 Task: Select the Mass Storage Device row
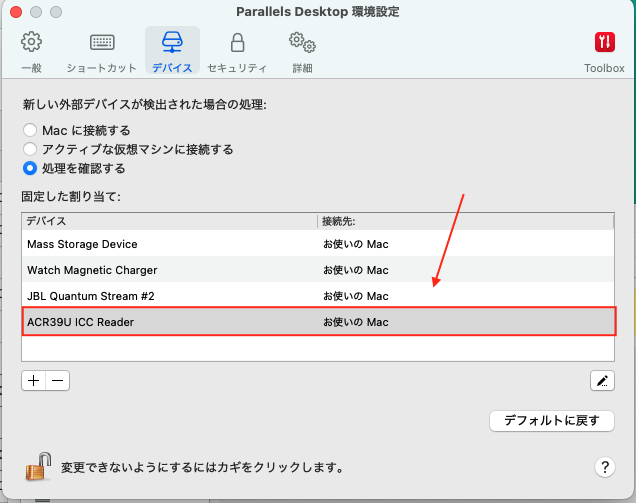pyautogui.click(x=318, y=244)
